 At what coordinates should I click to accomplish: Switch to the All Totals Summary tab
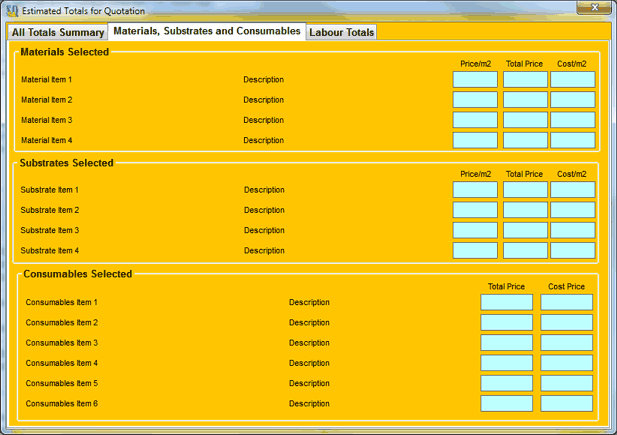(58, 32)
